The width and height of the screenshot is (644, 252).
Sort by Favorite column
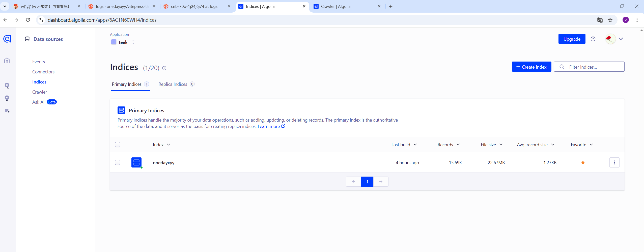pos(582,145)
